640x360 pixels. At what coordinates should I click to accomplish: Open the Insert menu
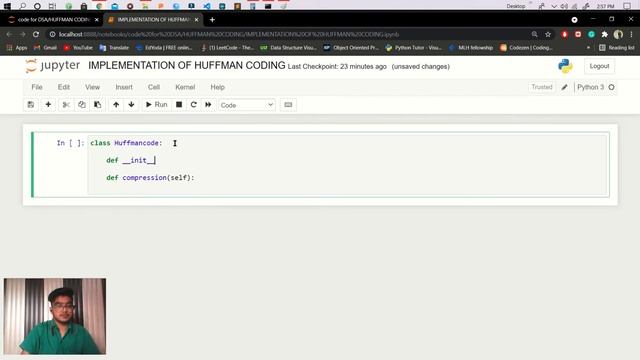point(124,87)
